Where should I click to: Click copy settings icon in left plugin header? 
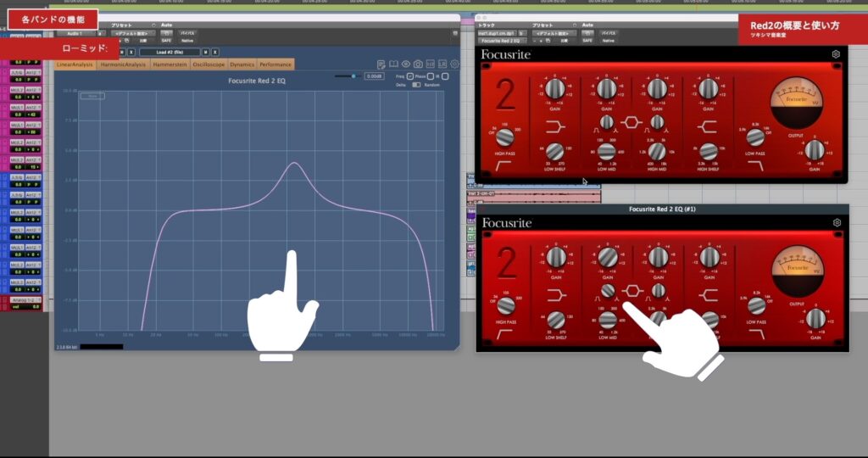pos(127,41)
